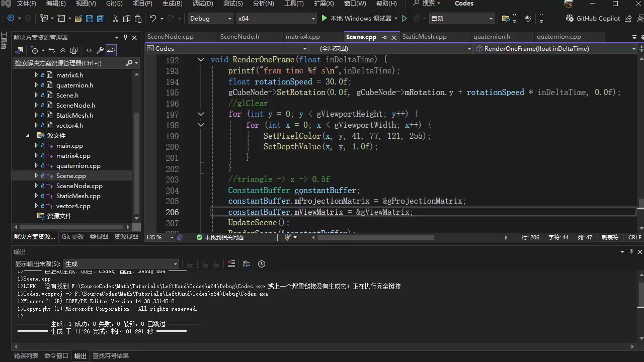Viewport: 644px width, 362px height.
Task: Click the Undo arrow icon
Action: pos(152,19)
